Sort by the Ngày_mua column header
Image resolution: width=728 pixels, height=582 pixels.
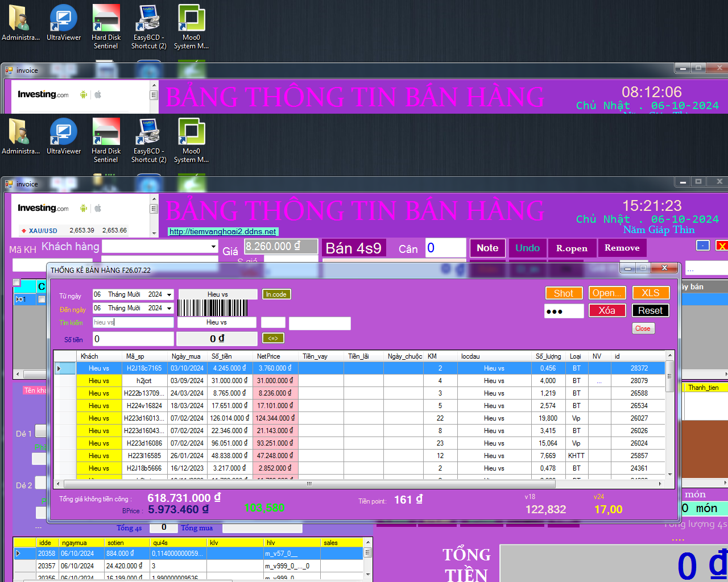coord(186,356)
